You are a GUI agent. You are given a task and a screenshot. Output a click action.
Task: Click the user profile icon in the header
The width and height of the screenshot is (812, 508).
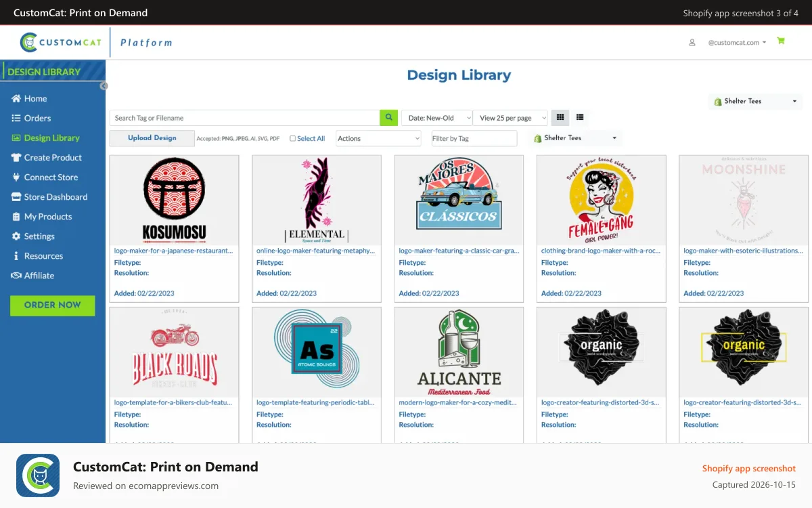pos(692,42)
